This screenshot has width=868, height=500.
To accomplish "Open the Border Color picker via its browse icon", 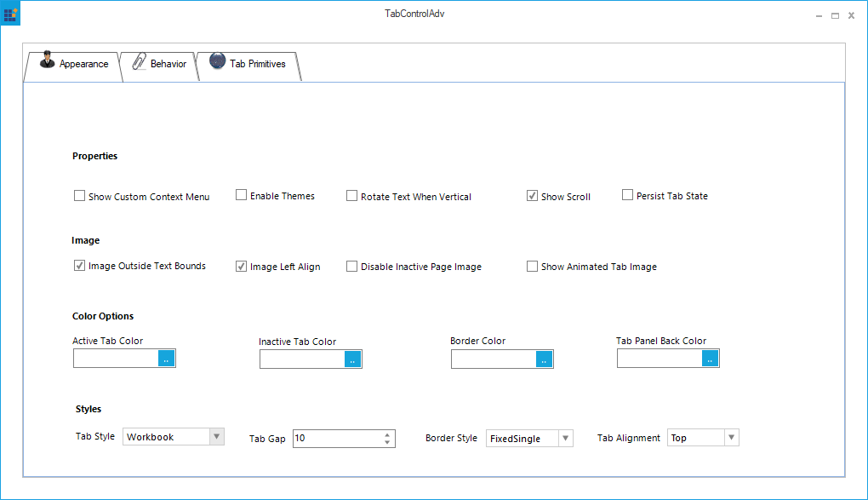I will click(x=545, y=359).
